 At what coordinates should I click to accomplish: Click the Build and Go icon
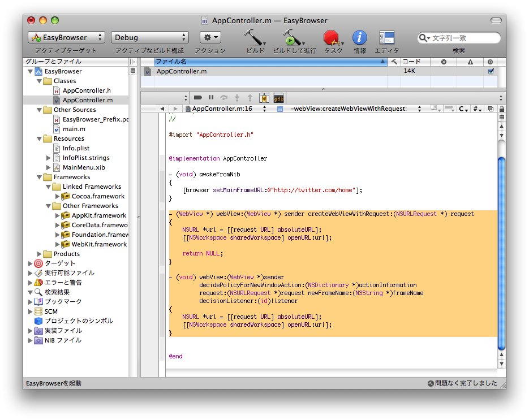pos(293,37)
